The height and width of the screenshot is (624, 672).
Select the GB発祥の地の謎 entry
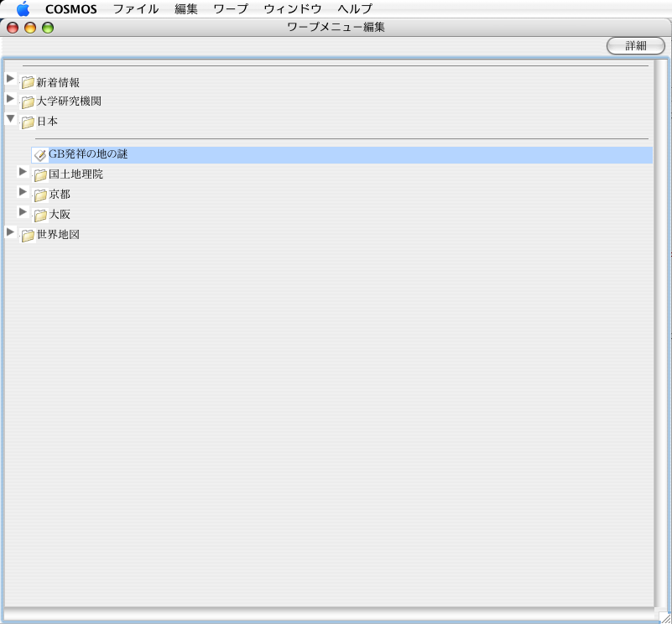click(88, 154)
